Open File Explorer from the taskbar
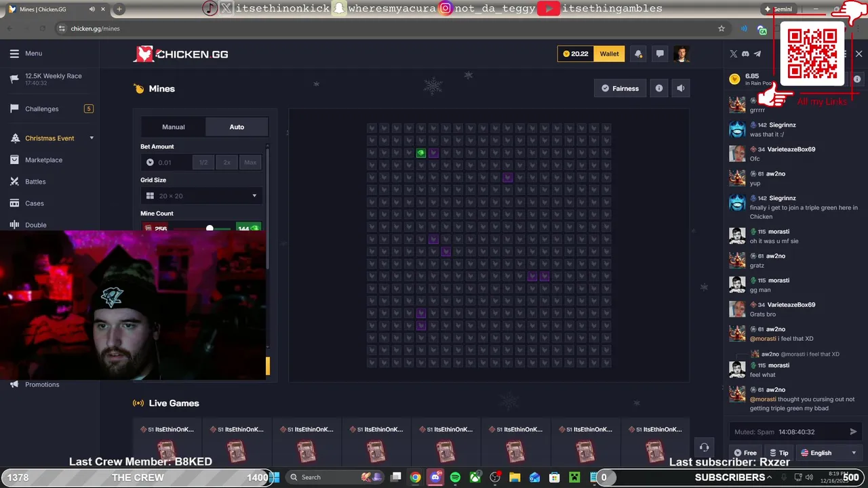 coord(515,477)
